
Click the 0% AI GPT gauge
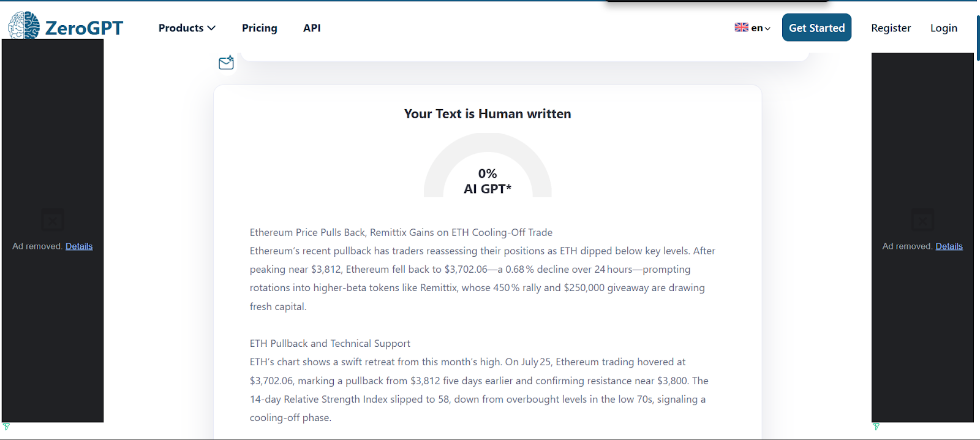[x=488, y=165]
